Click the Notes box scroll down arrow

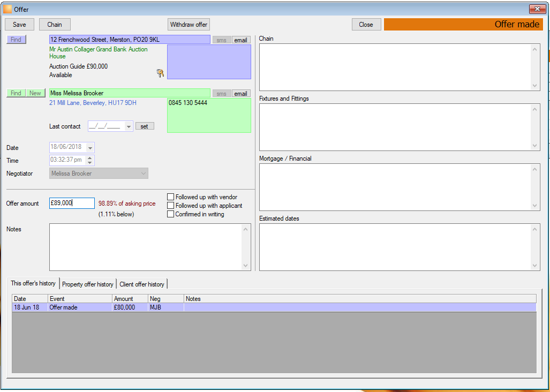pyautogui.click(x=245, y=266)
